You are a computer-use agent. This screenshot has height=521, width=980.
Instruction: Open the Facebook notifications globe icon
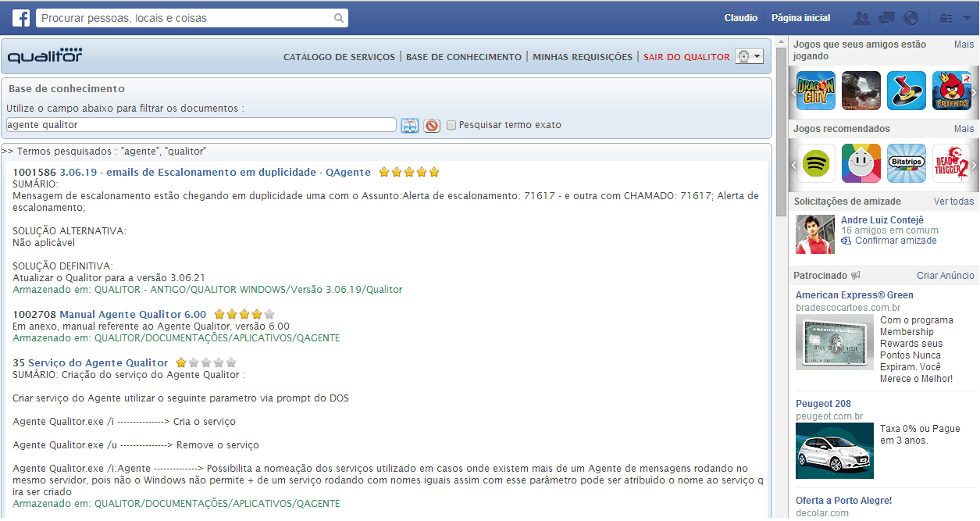coord(911,18)
